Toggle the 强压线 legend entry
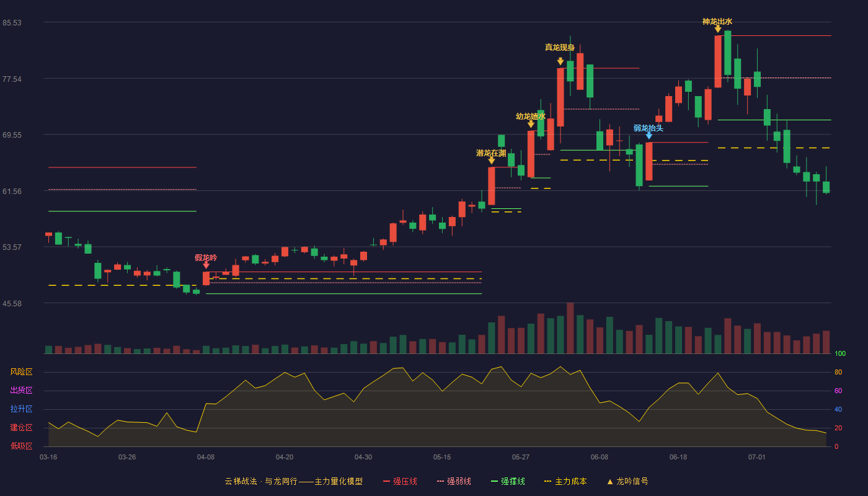Image resolution: width=868 pixels, height=496 pixels. (400, 481)
